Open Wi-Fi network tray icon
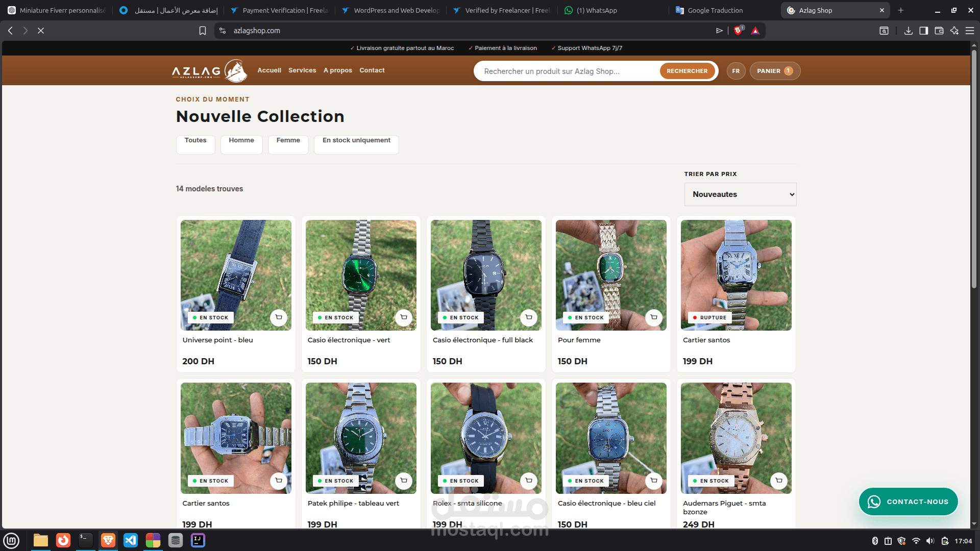The width and height of the screenshot is (980, 551). (916, 541)
